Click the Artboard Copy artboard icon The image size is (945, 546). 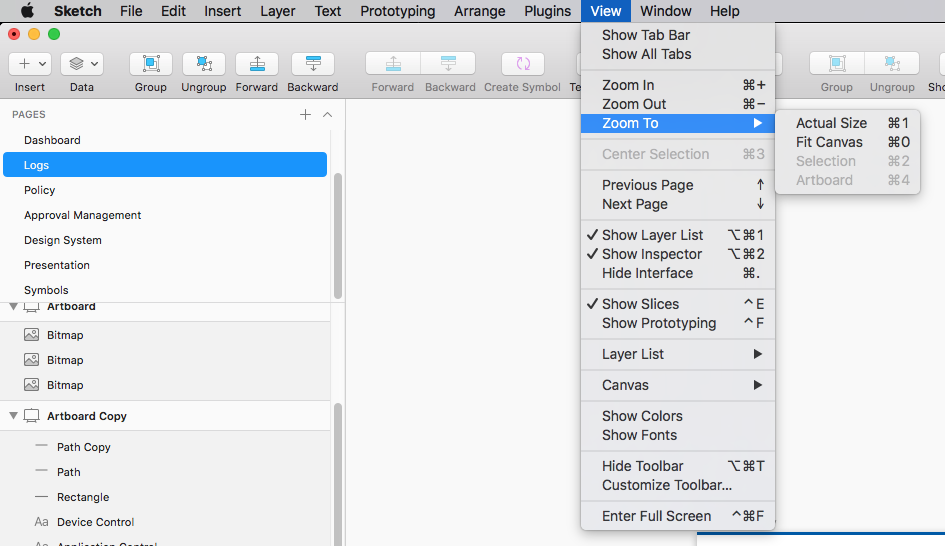point(31,416)
